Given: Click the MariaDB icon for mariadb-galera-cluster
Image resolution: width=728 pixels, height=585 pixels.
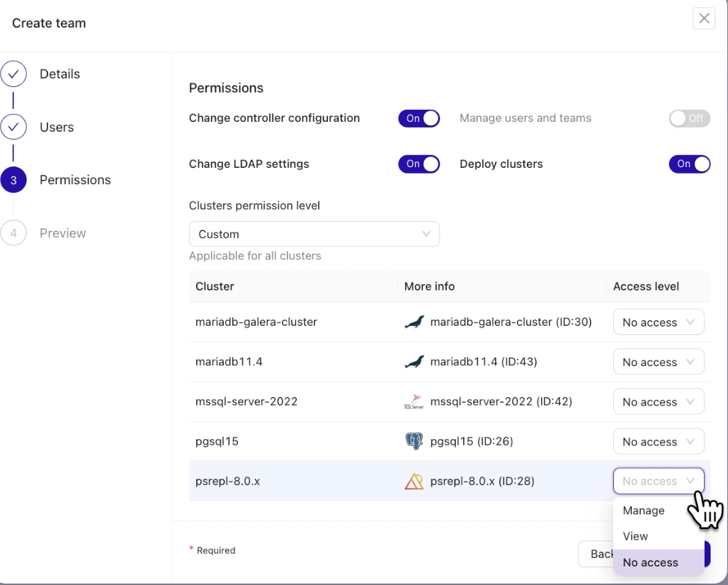Looking at the screenshot, I should (x=414, y=322).
